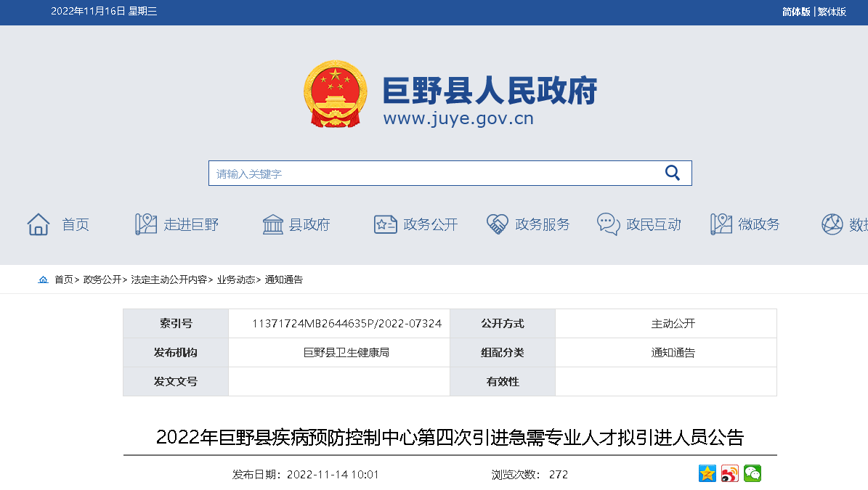Image resolution: width=868 pixels, height=490 pixels.
Task: Go to 法定主动公开内容 in breadcrumb
Action: click(169, 279)
